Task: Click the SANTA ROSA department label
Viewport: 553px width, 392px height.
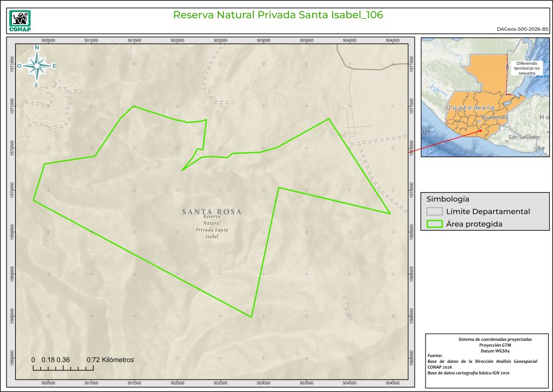Action: [212, 212]
